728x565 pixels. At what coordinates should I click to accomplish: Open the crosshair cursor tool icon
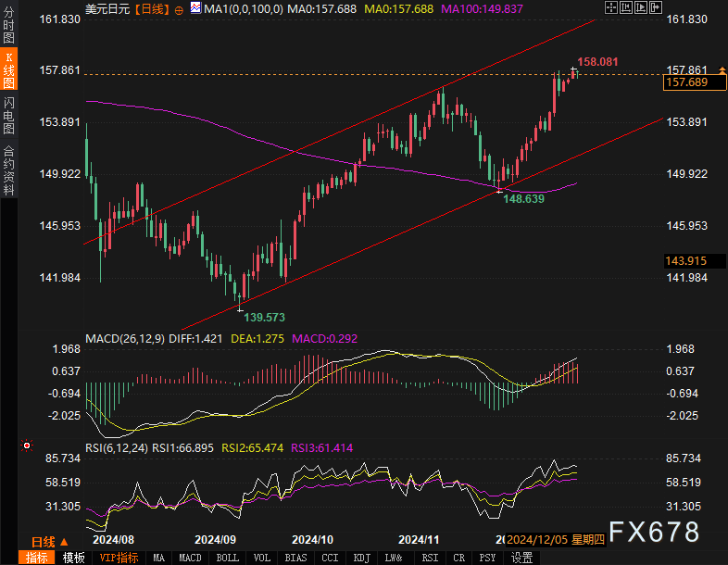611,7
